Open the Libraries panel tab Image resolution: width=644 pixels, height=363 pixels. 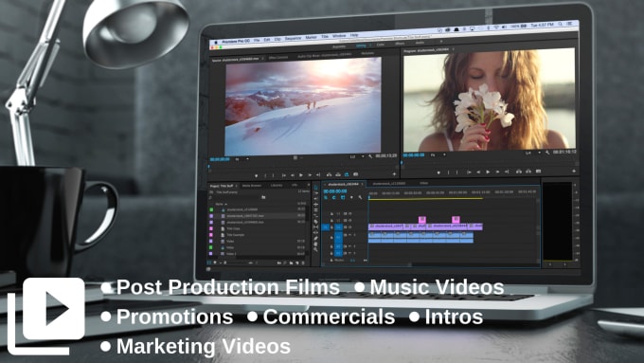(277, 186)
